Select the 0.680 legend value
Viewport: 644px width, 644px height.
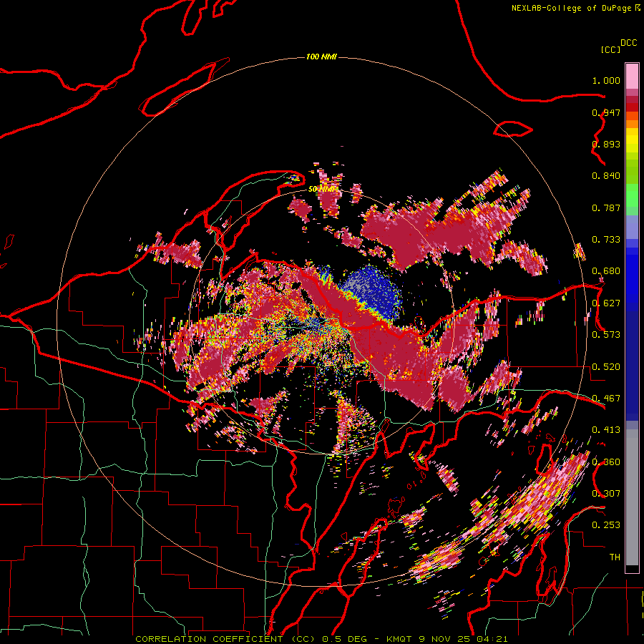click(606, 271)
